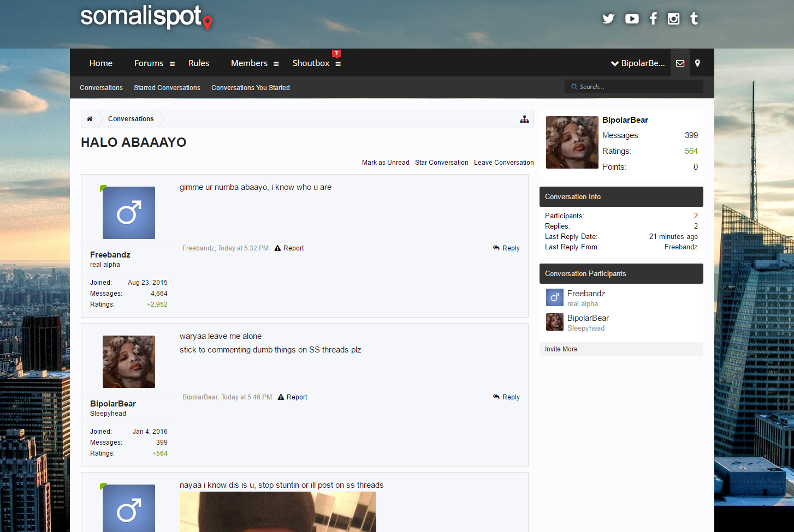Click the somalispot logo

146,17
